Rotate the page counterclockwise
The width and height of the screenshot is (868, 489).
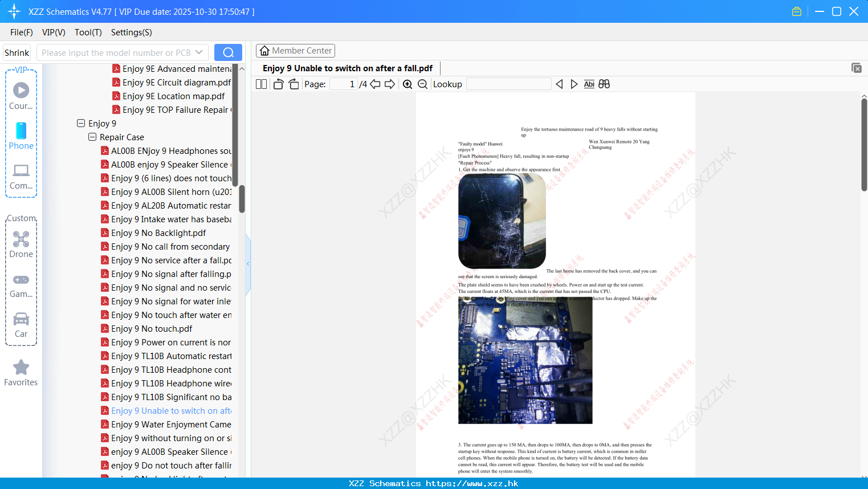point(278,84)
